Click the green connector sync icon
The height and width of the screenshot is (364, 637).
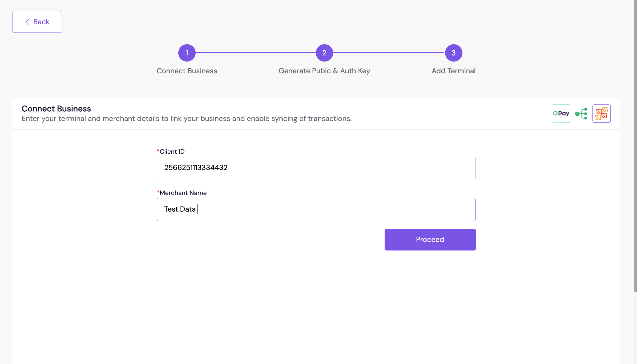point(581,114)
